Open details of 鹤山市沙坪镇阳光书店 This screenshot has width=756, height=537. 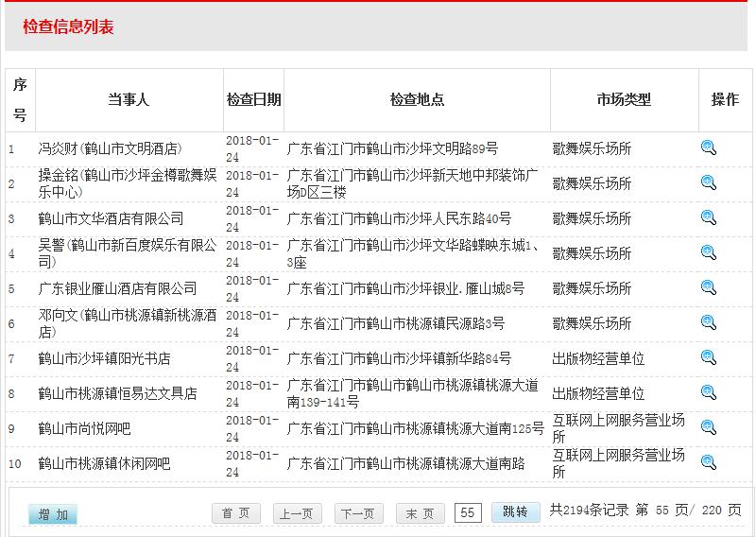(709, 357)
